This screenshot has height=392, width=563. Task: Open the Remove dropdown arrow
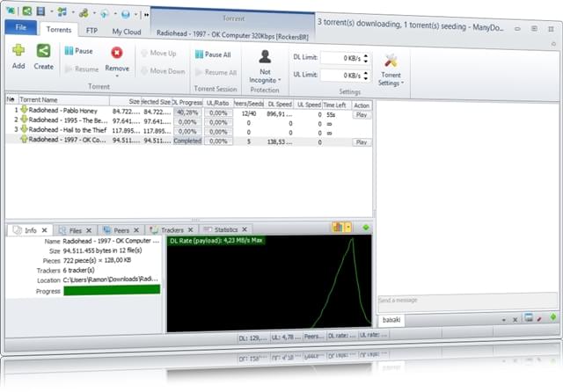[x=117, y=76]
